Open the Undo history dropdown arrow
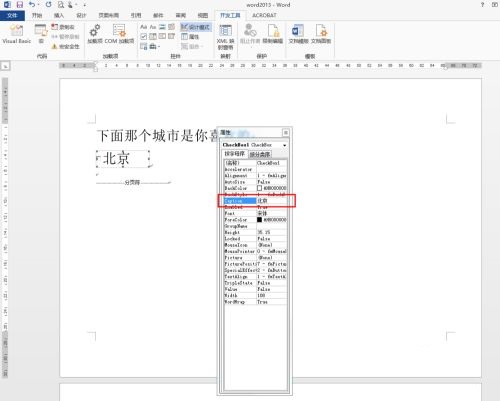The height and width of the screenshot is (401, 500). pyautogui.click(x=38, y=5)
